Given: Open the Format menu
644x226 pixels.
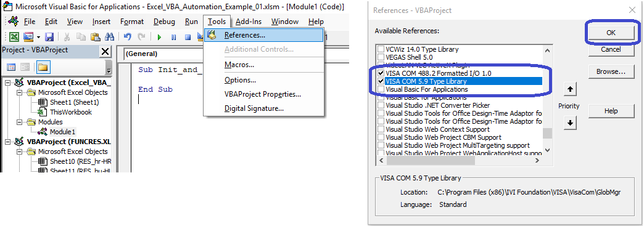Looking at the screenshot, I should coord(132,22).
